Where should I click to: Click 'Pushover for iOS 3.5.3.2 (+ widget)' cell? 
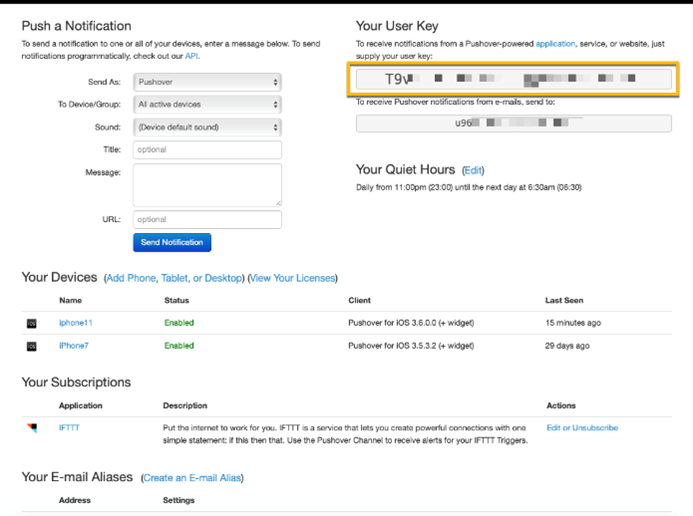(x=411, y=346)
